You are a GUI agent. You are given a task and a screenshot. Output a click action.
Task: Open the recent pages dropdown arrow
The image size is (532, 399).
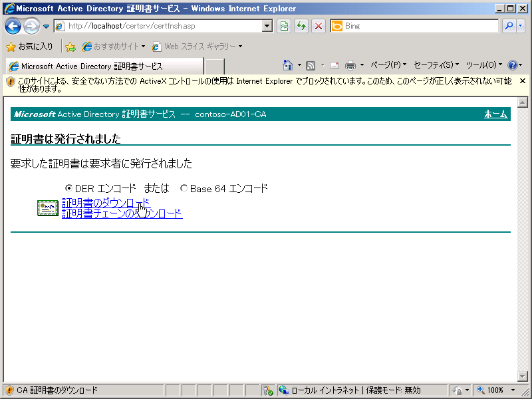coord(46,27)
